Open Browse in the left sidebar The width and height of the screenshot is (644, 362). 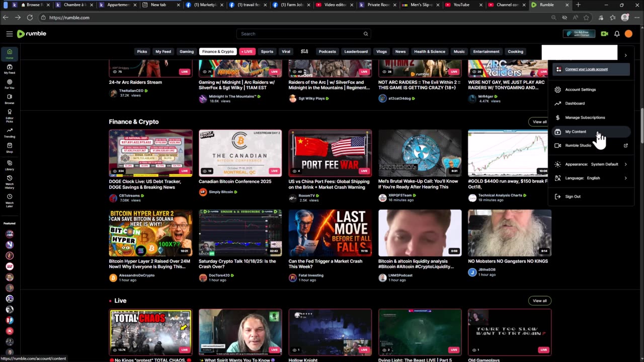pos(9,99)
